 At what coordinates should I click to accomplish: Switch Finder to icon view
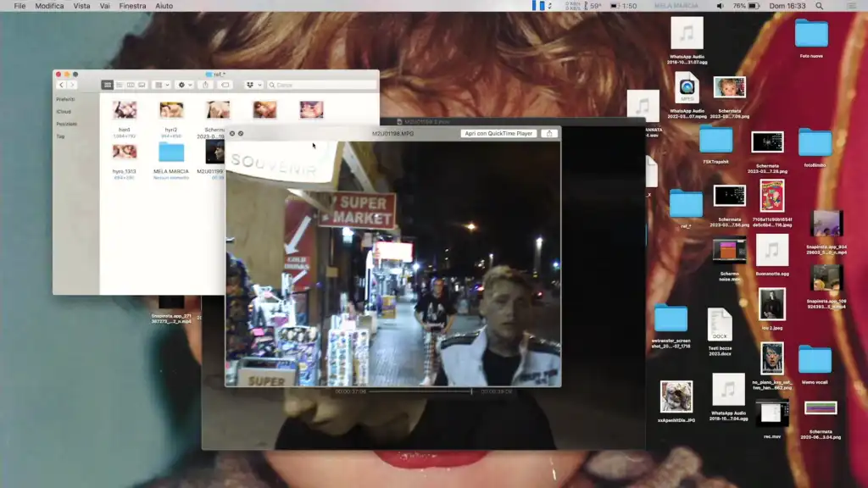[108, 86]
